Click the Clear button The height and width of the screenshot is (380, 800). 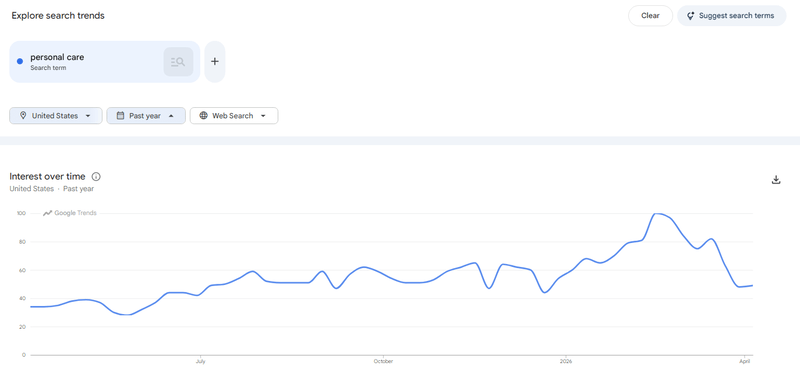pyautogui.click(x=650, y=16)
